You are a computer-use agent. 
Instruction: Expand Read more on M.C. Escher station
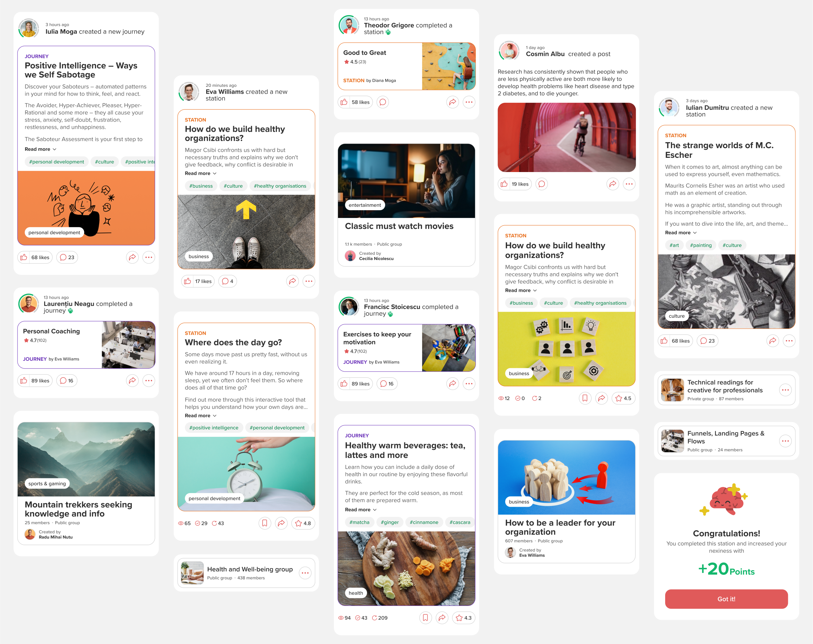click(x=681, y=233)
